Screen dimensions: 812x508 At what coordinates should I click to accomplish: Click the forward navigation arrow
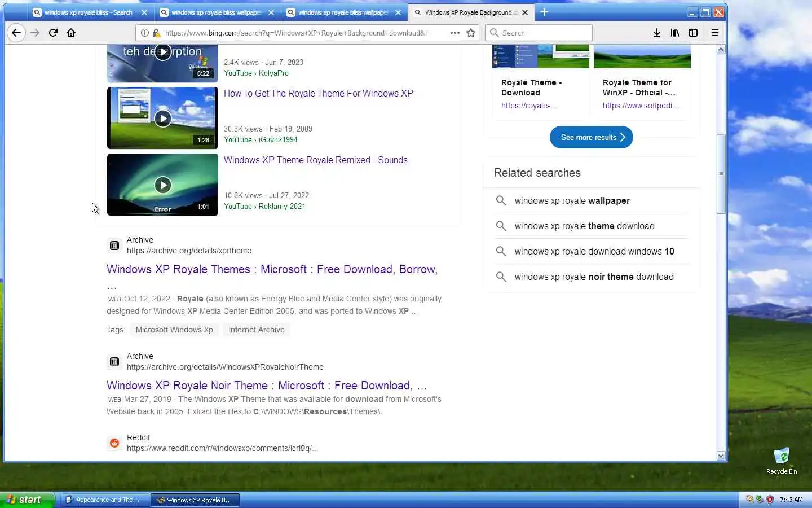(x=35, y=33)
